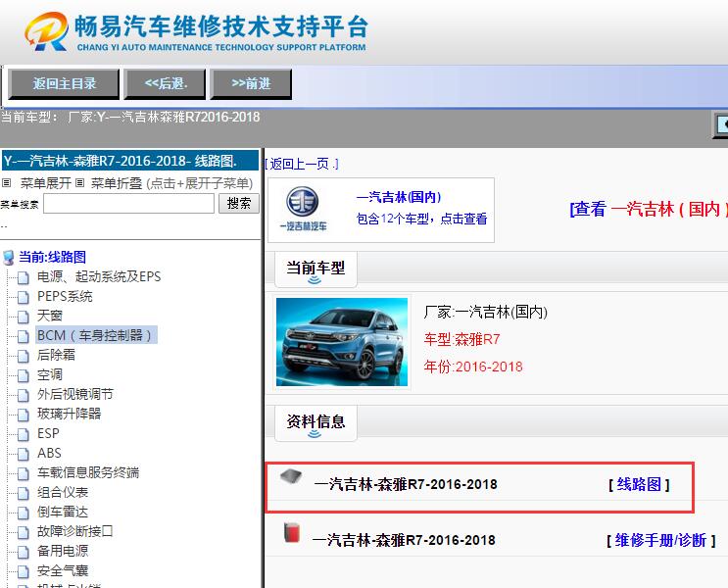Open 故障诊断接口 tree item
This screenshot has width=728, height=588.
[75, 531]
